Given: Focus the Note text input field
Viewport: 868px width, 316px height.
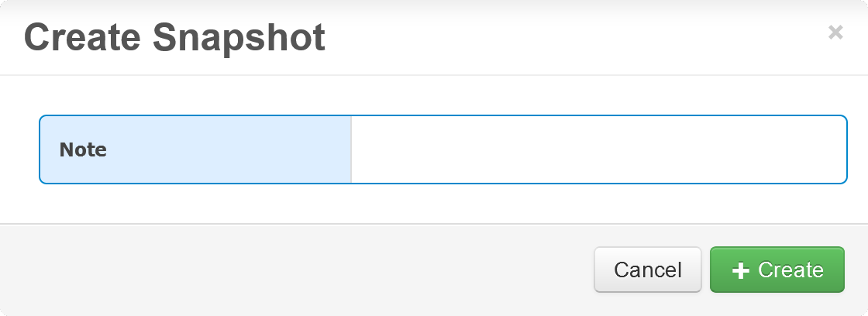Looking at the screenshot, I should pos(598,149).
